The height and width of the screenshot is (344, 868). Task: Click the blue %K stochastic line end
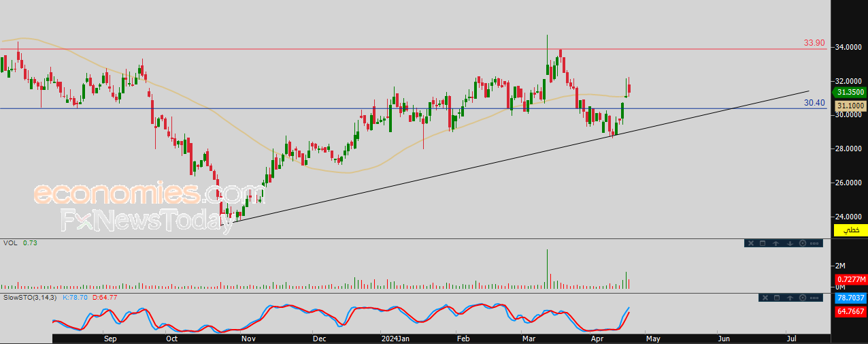tap(629, 308)
